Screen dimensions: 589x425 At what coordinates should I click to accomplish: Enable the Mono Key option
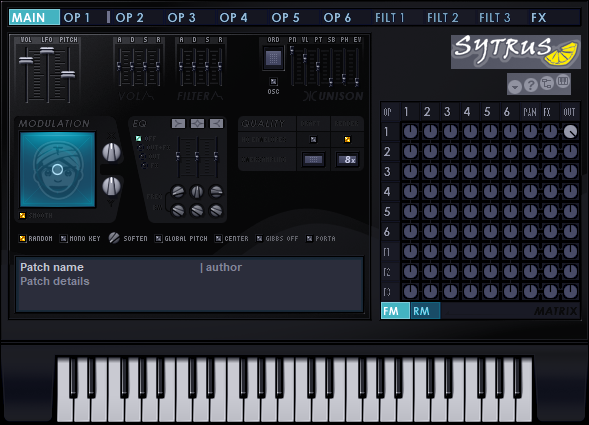click(63, 239)
